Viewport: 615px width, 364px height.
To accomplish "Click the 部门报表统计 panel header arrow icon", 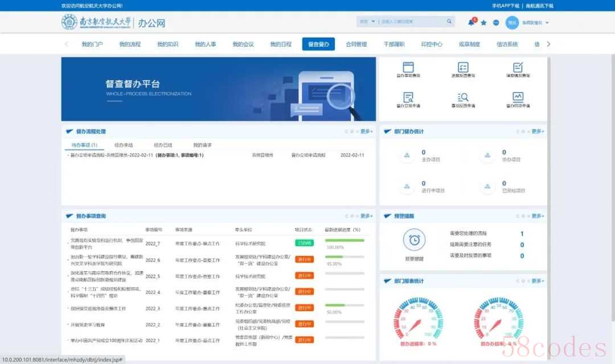I will tap(388, 281).
